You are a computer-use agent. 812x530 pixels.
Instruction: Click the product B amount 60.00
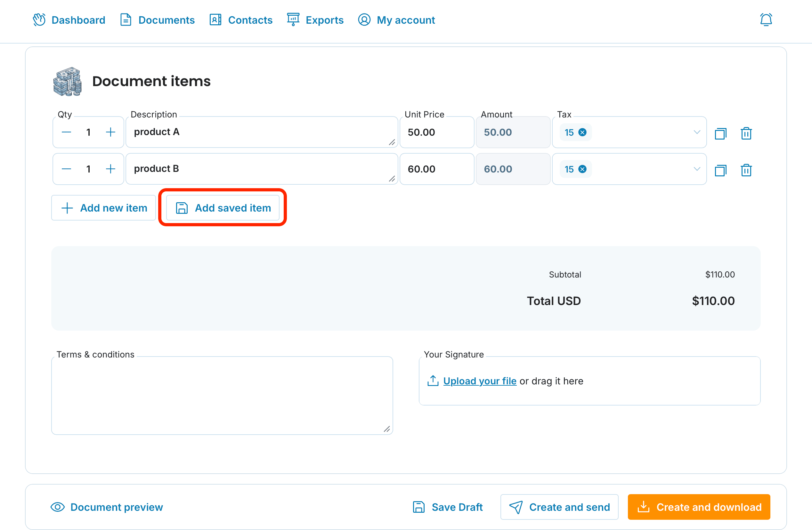click(513, 169)
